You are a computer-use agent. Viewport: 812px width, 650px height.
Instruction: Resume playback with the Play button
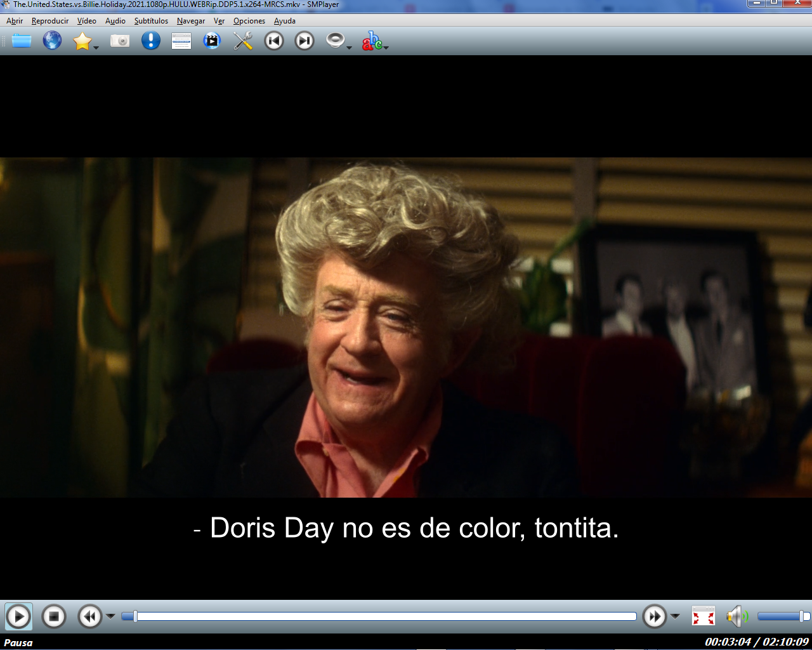pos(18,616)
